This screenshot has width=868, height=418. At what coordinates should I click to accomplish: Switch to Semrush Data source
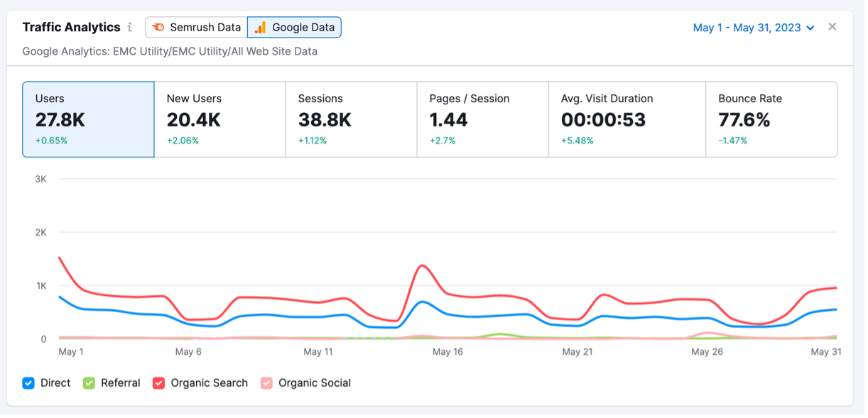click(x=196, y=28)
